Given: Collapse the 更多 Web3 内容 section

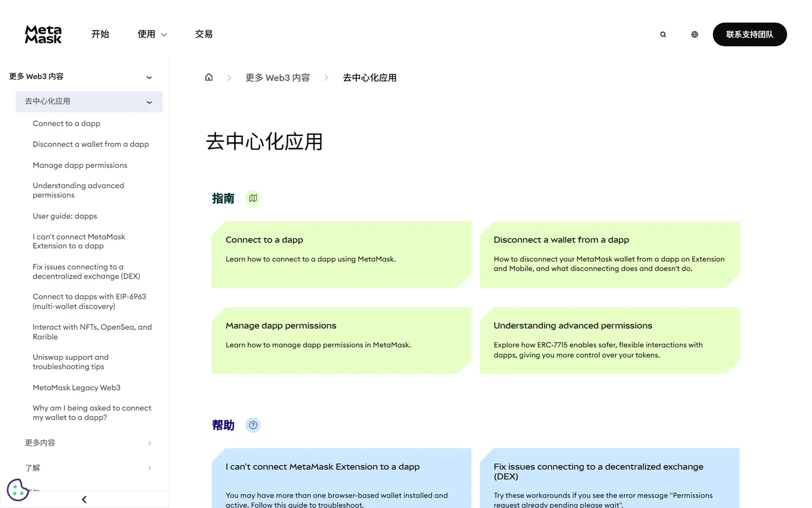Looking at the screenshot, I should [x=81, y=77].
